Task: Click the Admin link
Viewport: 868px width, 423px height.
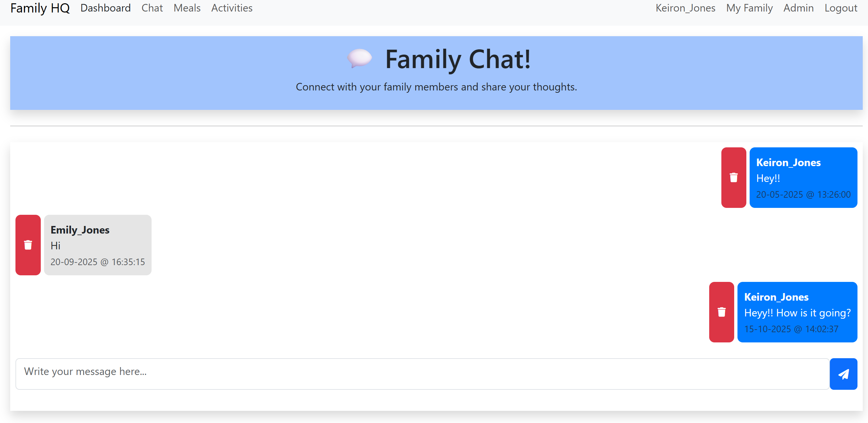Action: (798, 8)
